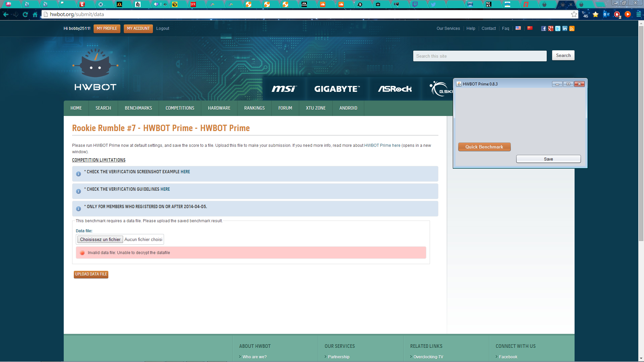This screenshot has height=362, width=644.
Task: Open the BENCHMARKS navigation menu
Action: (139, 108)
